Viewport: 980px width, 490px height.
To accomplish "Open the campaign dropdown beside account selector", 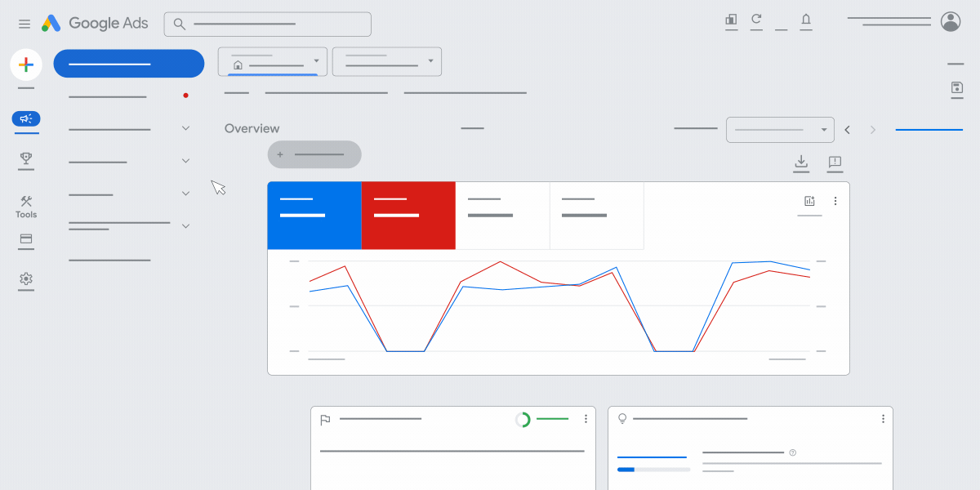I will point(387,61).
